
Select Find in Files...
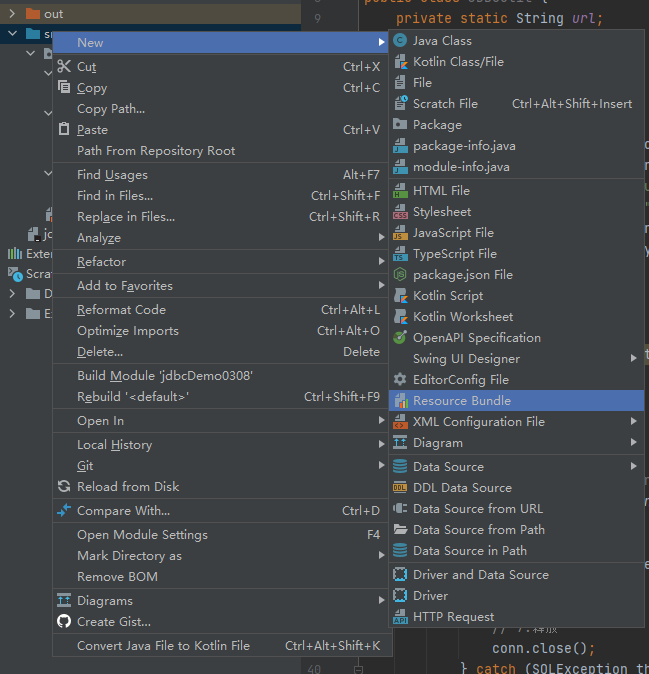coord(220,196)
